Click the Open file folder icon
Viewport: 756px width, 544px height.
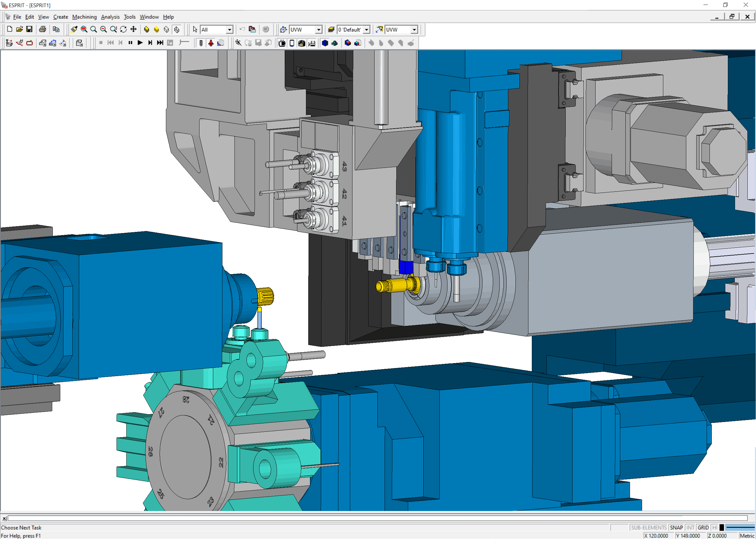click(x=19, y=29)
